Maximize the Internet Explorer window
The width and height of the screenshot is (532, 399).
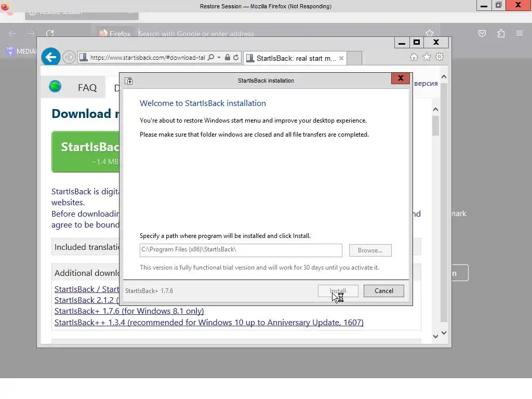point(417,43)
